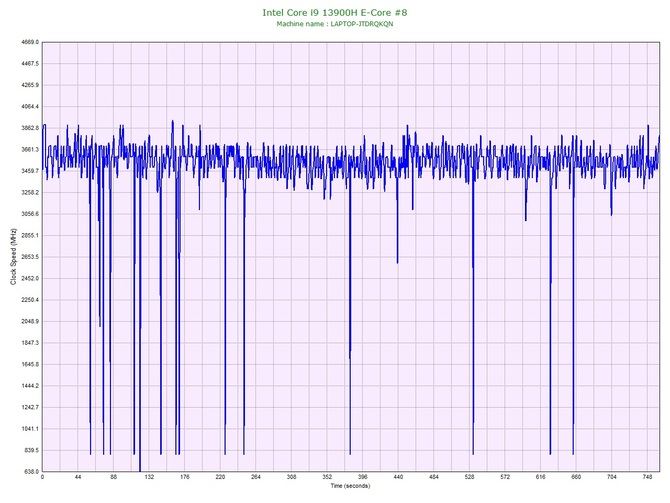Click the '3661.3' y-axis value
The width and height of the screenshot is (670, 503).
29,150
